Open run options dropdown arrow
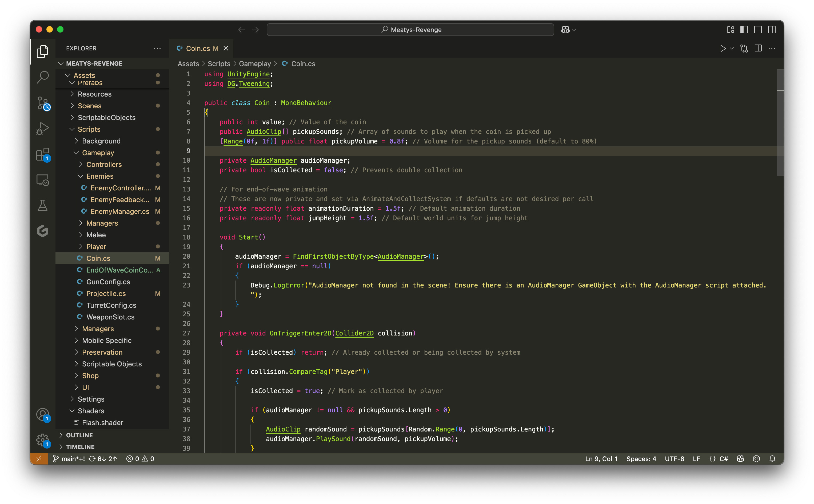 point(732,48)
